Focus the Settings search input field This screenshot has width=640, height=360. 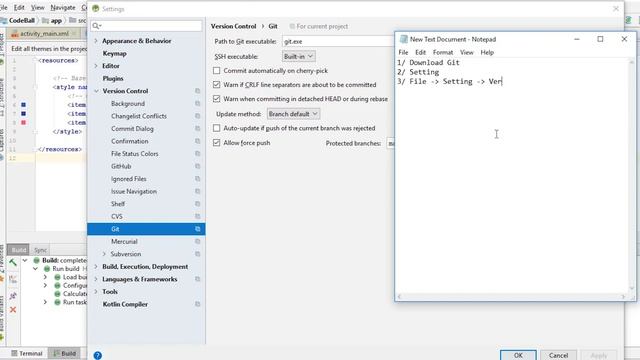pyautogui.click(x=146, y=26)
